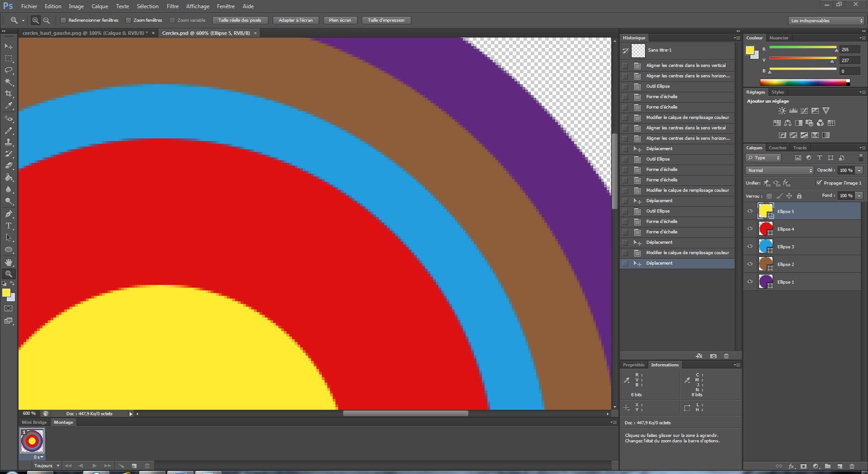This screenshot has width=868, height=474.
Task: Select the Magic Wand tool
Action: [x=9, y=82]
